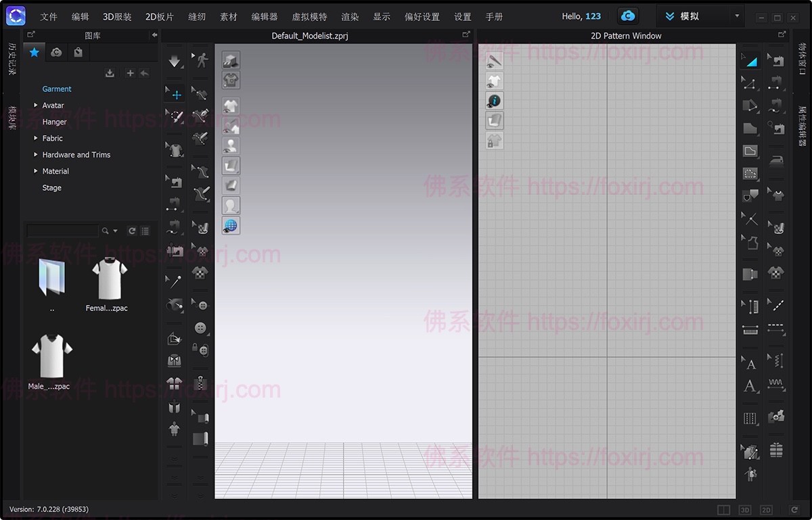Click the walking avatar motion icon
This screenshot has width=812, height=520.
201,62
